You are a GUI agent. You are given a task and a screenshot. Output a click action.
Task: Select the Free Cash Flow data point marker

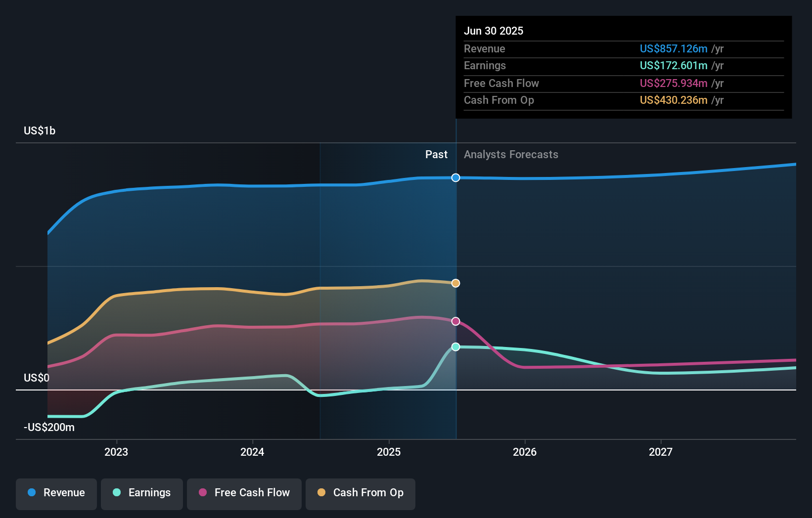point(456,321)
